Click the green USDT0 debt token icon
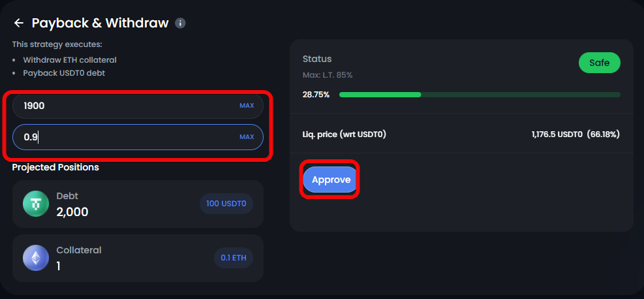The height and width of the screenshot is (299, 644). click(36, 204)
